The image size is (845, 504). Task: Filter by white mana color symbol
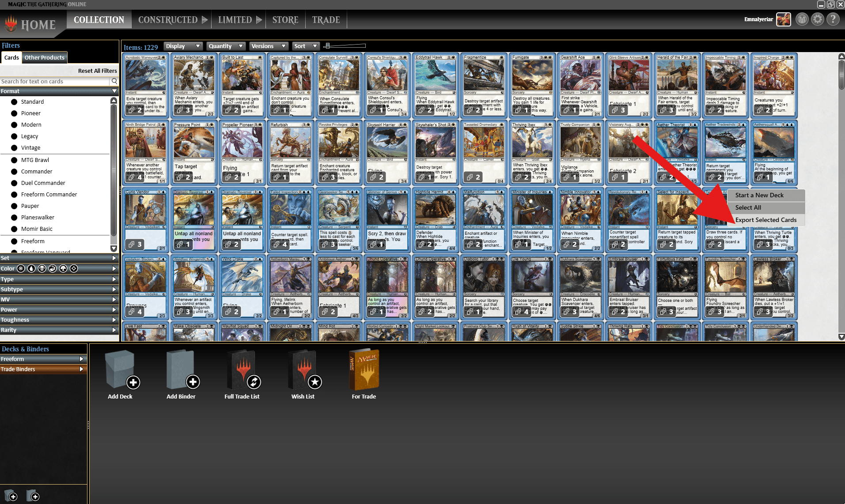[21, 268]
